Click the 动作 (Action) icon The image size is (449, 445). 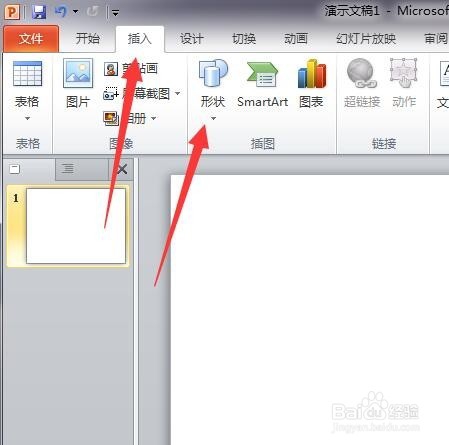(x=404, y=73)
